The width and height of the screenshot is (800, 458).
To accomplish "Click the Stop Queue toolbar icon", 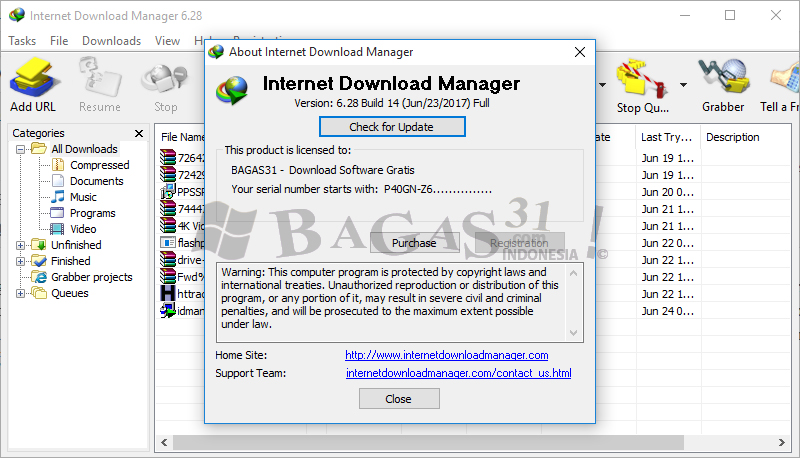I will [642, 78].
